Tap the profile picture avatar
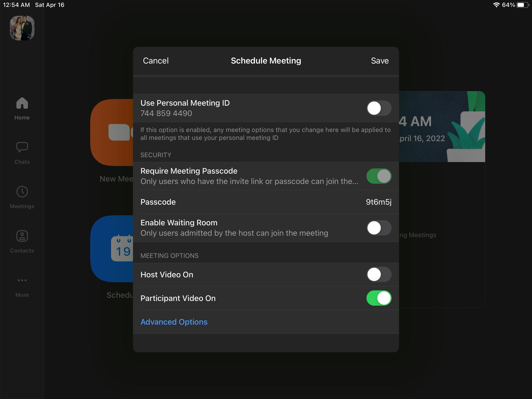Image resolution: width=532 pixels, height=399 pixels. tap(22, 28)
